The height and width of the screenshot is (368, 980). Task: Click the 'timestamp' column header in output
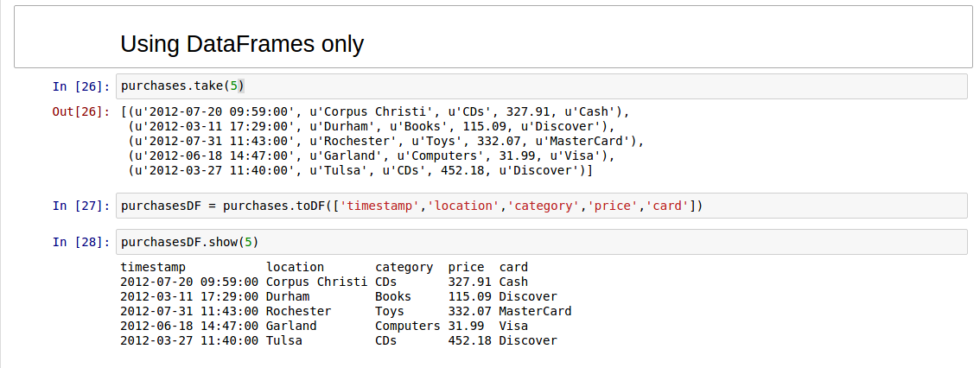[x=153, y=268]
